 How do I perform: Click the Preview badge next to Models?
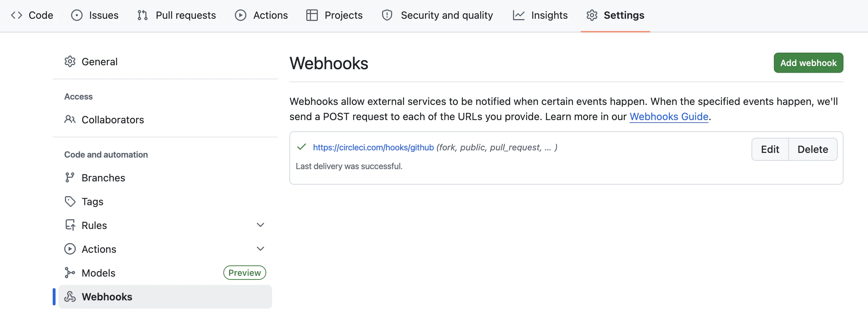pyautogui.click(x=244, y=273)
